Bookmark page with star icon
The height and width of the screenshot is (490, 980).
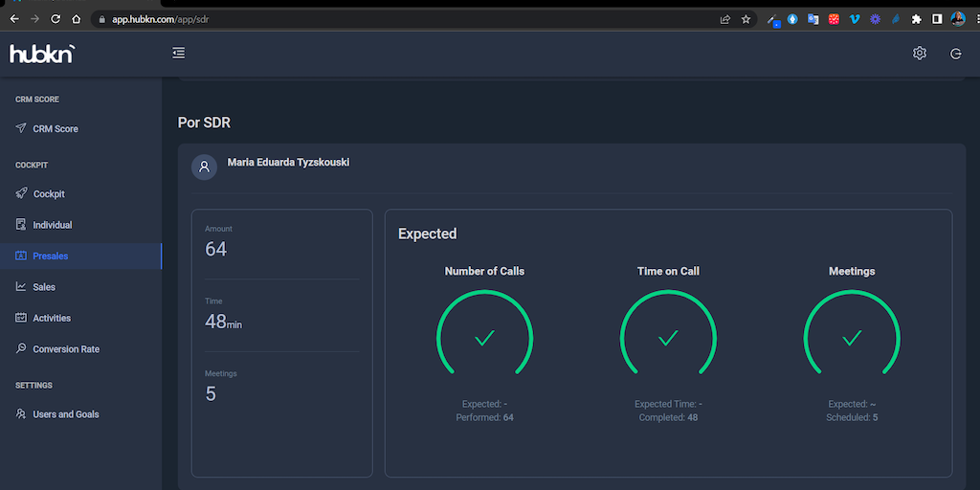(x=746, y=19)
